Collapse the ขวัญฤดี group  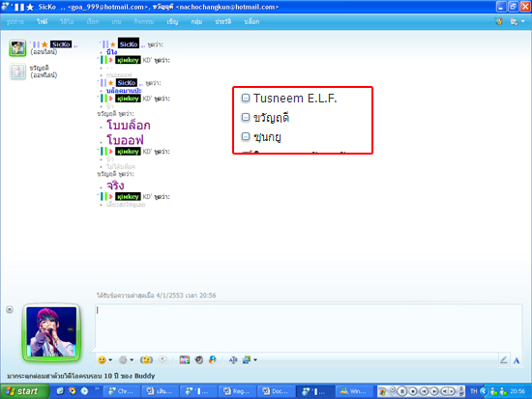pos(246,117)
